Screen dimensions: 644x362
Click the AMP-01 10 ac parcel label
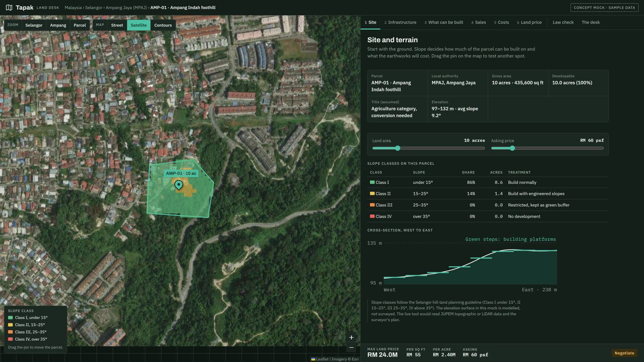coord(181,173)
